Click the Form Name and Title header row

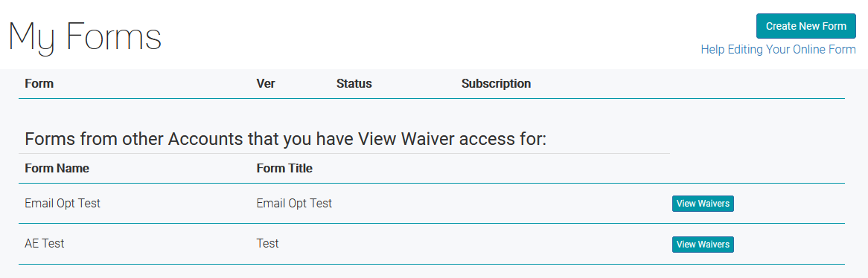click(x=432, y=168)
